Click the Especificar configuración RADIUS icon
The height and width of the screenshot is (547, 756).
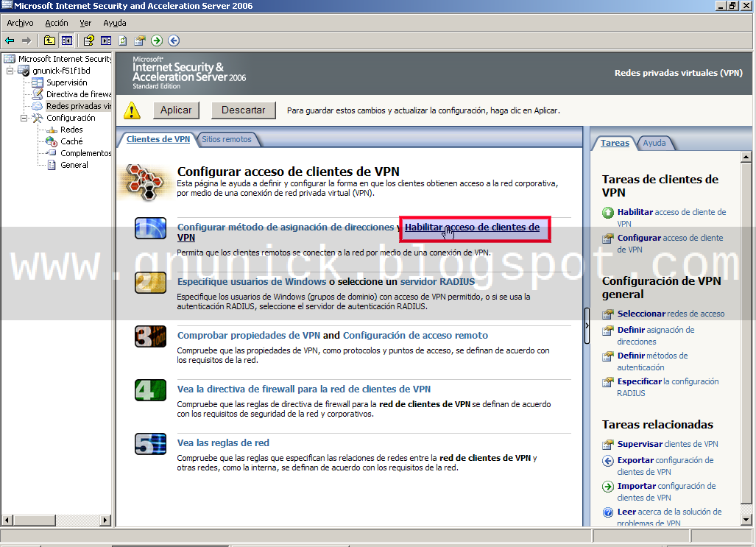pos(608,382)
